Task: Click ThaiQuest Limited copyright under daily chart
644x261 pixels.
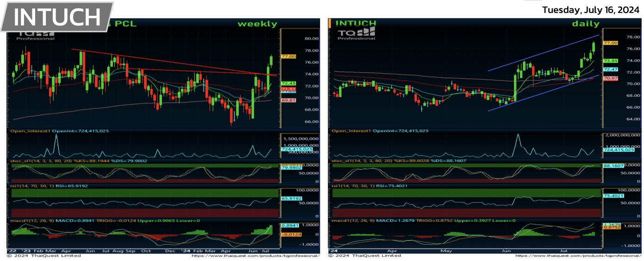Action: tap(365, 255)
